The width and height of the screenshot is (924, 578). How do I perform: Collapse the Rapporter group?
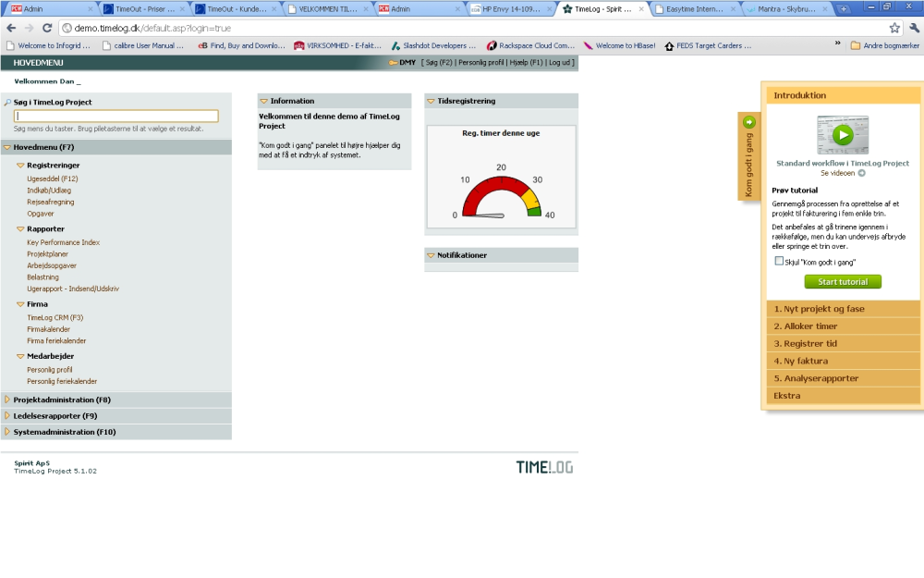[20, 228]
